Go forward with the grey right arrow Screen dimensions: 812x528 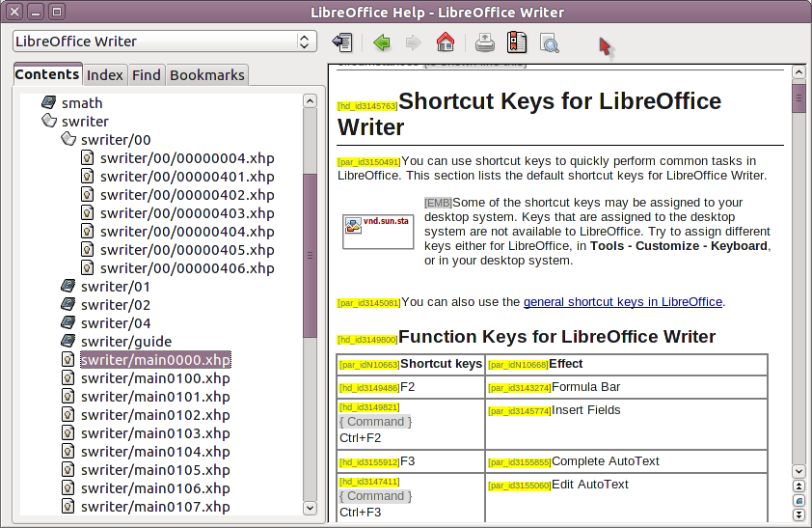tap(413, 42)
